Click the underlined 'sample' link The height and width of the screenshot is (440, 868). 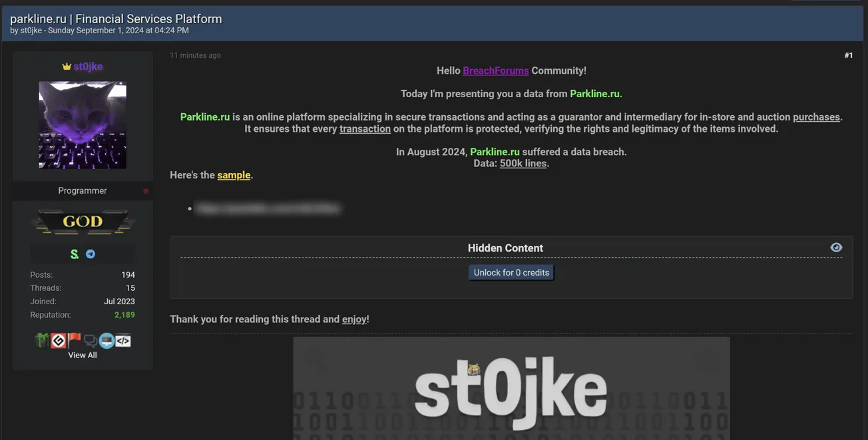click(234, 175)
